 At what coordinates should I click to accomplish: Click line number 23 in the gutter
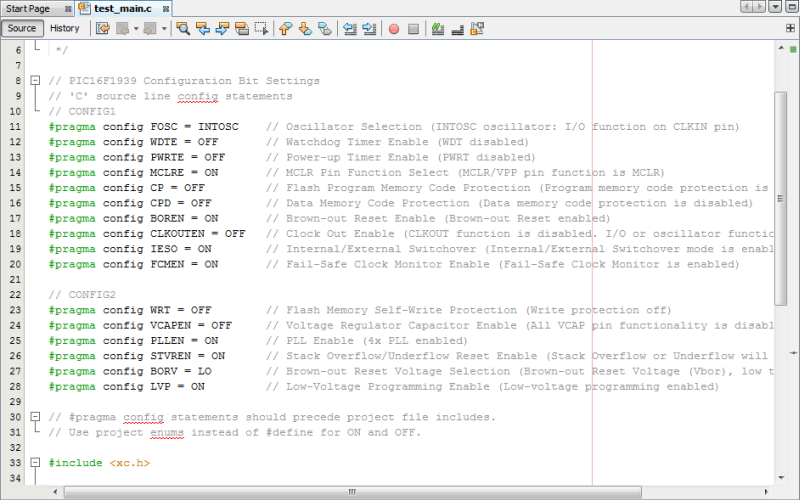pyautogui.click(x=15, y=310)
